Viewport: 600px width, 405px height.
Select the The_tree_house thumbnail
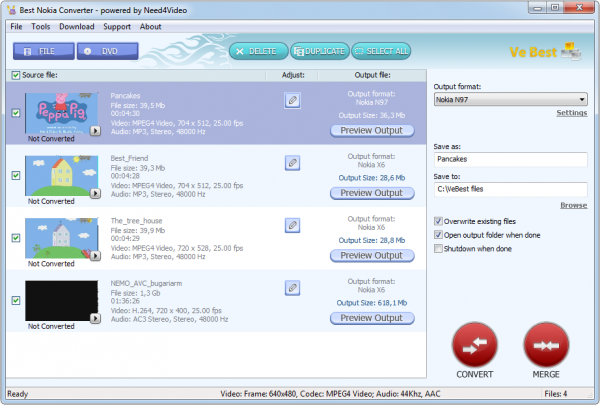point(61,238)
